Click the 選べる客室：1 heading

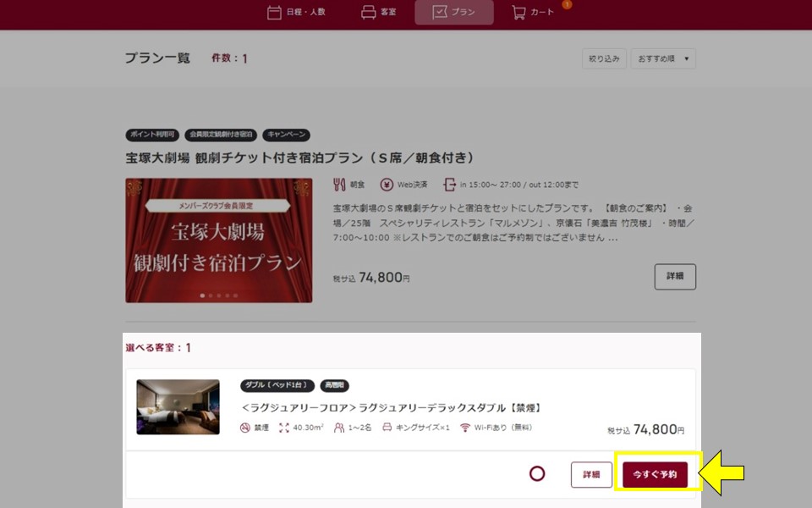(x=158, y=348)
